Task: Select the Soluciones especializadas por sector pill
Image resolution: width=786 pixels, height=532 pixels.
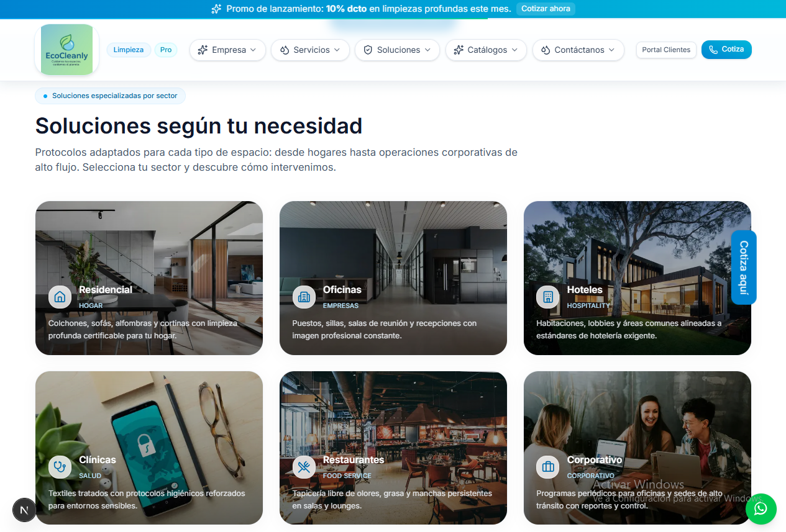Action: [x=110, y=96]
